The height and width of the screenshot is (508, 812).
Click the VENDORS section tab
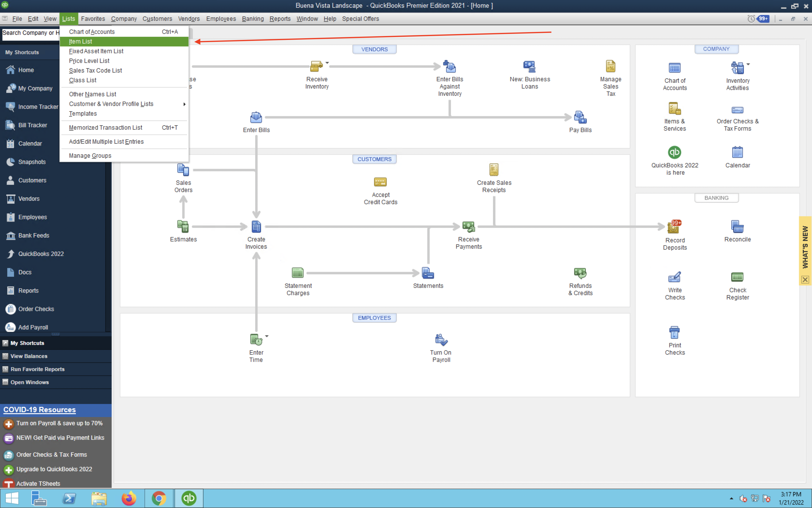(x=374, y=49)
